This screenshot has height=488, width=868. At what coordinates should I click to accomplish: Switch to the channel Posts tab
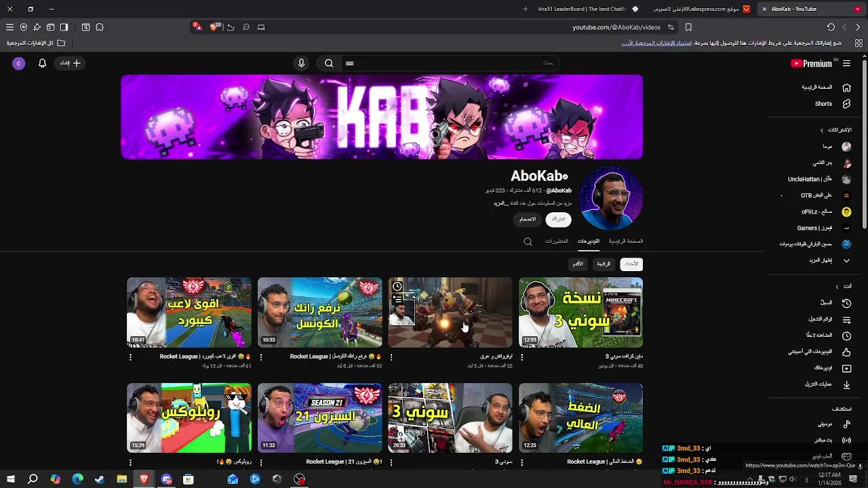click(x=557, y=241)
